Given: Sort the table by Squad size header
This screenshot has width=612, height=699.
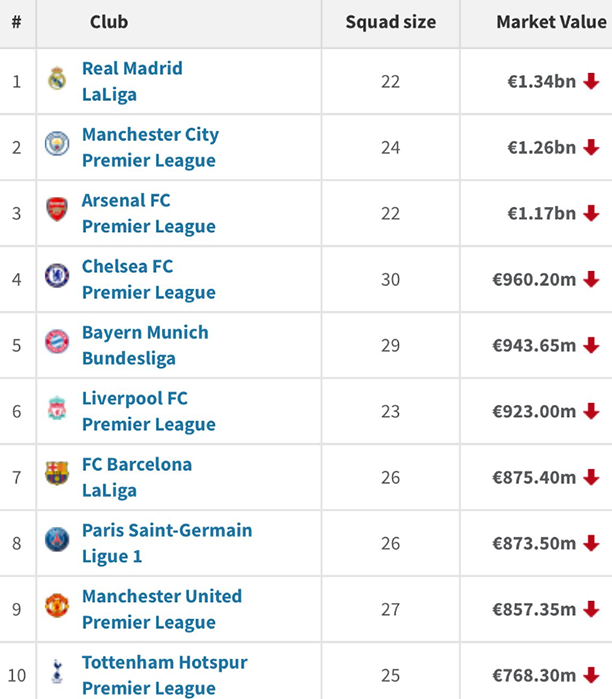Looking at the screenshot, I should coord(390,22).
